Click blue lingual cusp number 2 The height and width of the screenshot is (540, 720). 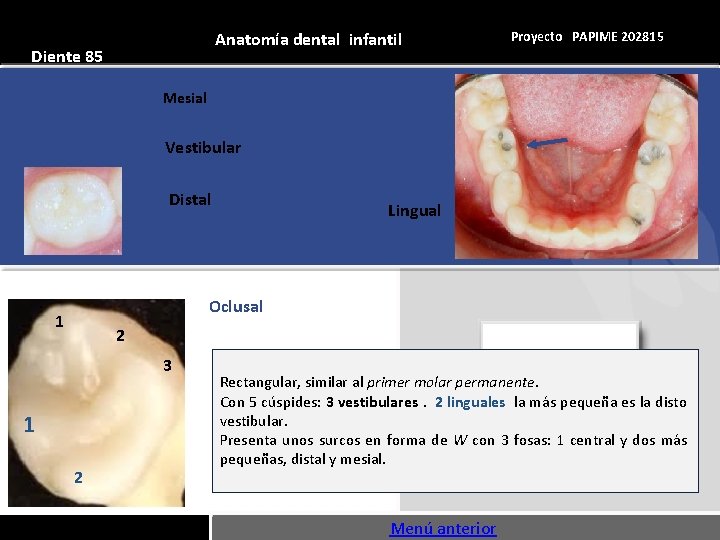[79, 478]
